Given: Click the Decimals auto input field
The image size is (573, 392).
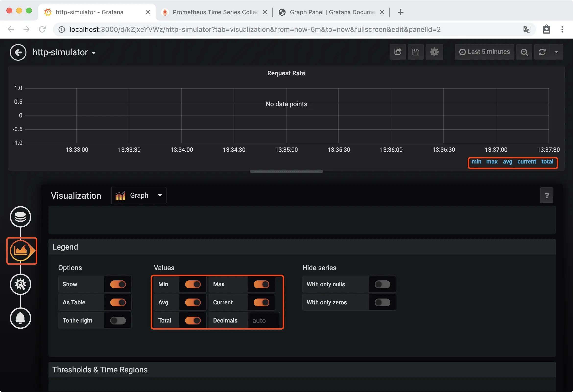Looking at the screenshot, I should (x=263, y=321).
